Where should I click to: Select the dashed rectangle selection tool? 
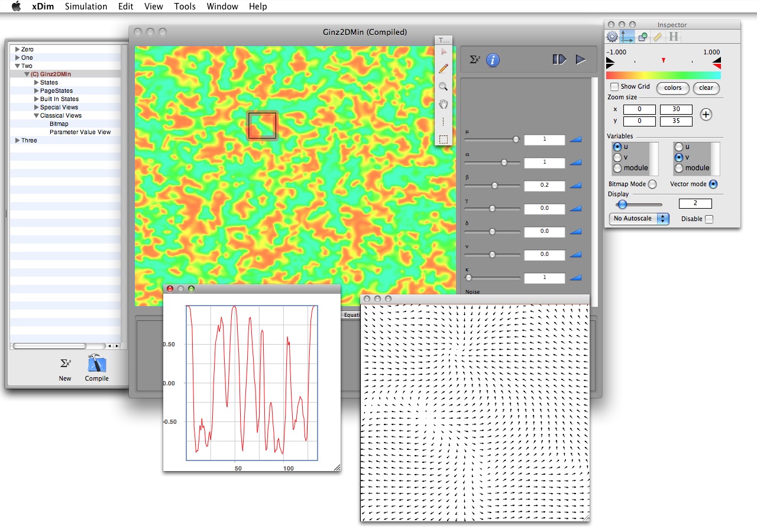coord(443,140)
